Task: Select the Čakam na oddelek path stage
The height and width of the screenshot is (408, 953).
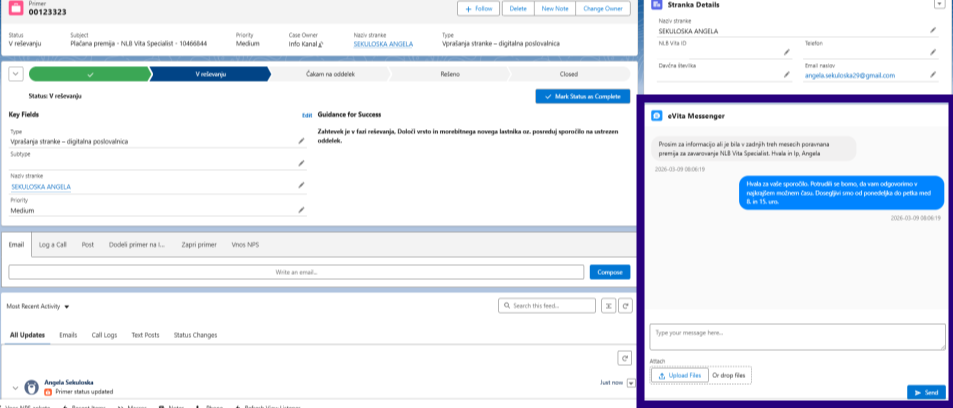Action: [x=330, y=74]
